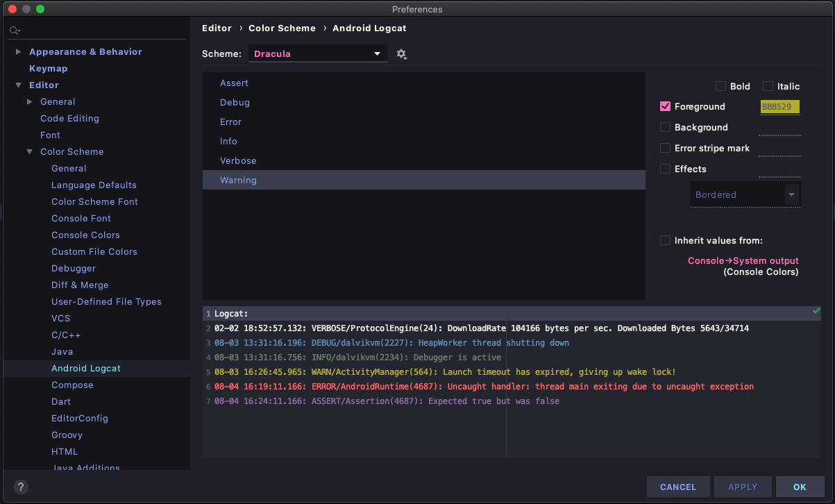This screenshot has height=504, width=835.
Task: Enable the Background checkbox
Action: tap(665, 127)
